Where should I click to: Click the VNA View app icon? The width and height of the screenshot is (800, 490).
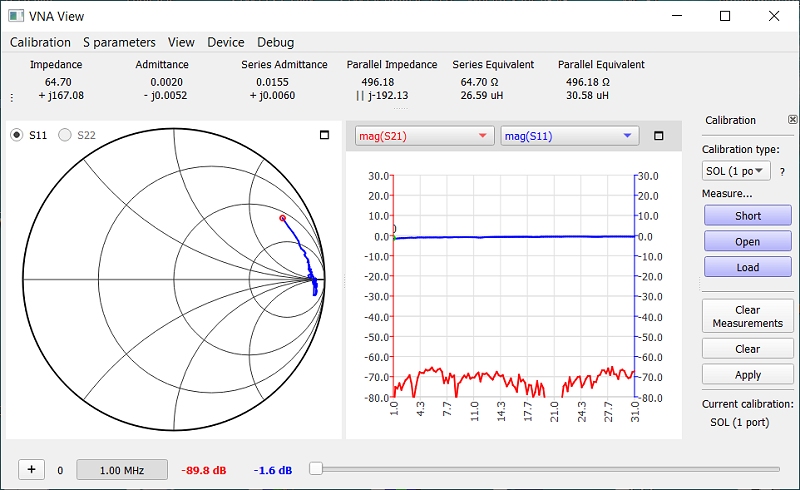pos(17,16)
